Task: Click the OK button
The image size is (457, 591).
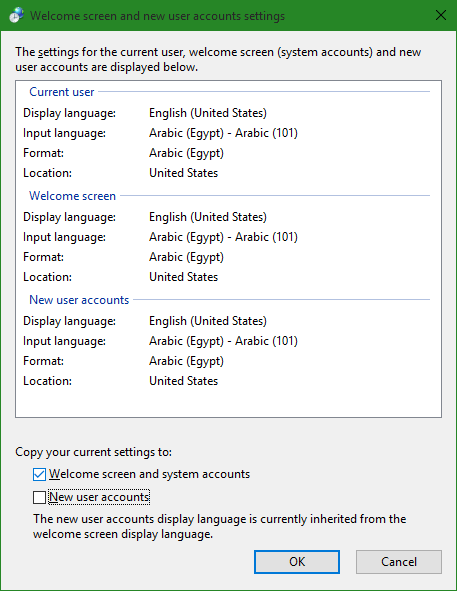Action: pyautogui.click(x=297, y=562)
